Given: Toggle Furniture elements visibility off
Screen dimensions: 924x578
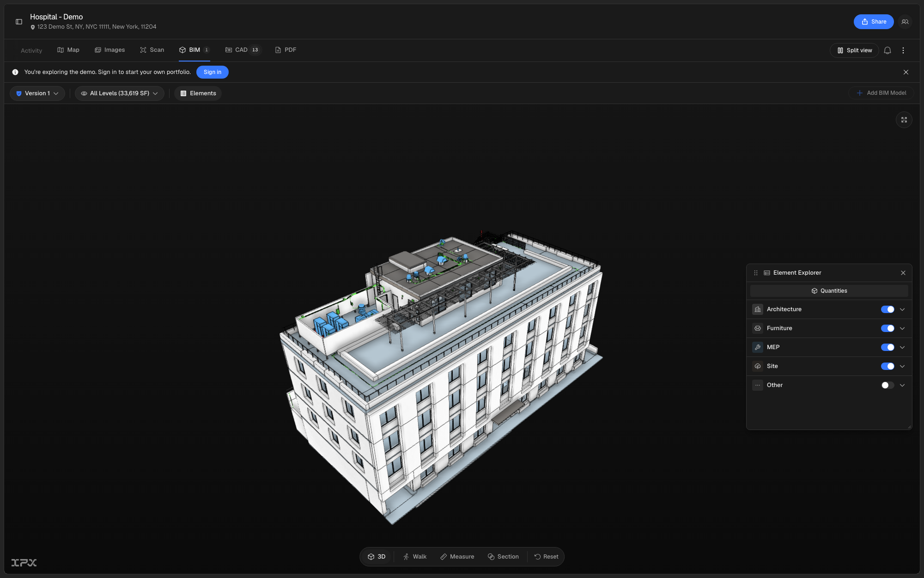Looking at the screenshot, I should (888, 328).
